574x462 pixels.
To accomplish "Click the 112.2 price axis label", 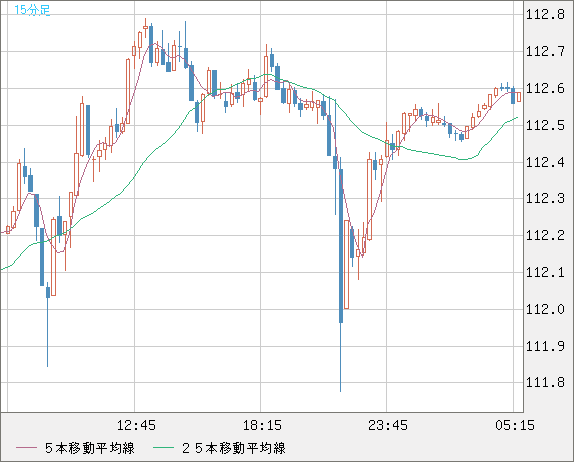I will tap(545, 235).
